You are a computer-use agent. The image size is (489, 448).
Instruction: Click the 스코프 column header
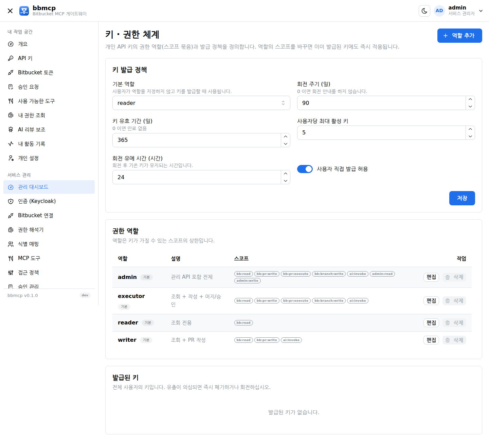(241, 259)
